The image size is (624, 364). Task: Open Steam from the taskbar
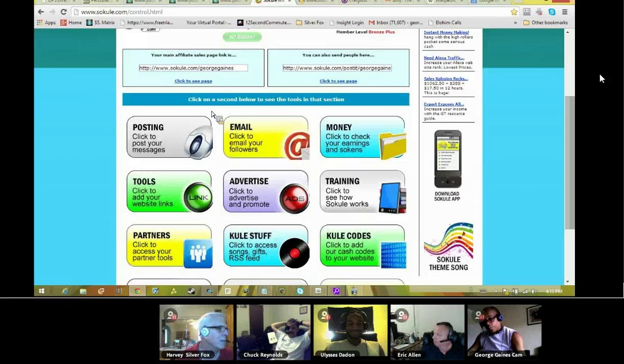click(x=191, y=291)
